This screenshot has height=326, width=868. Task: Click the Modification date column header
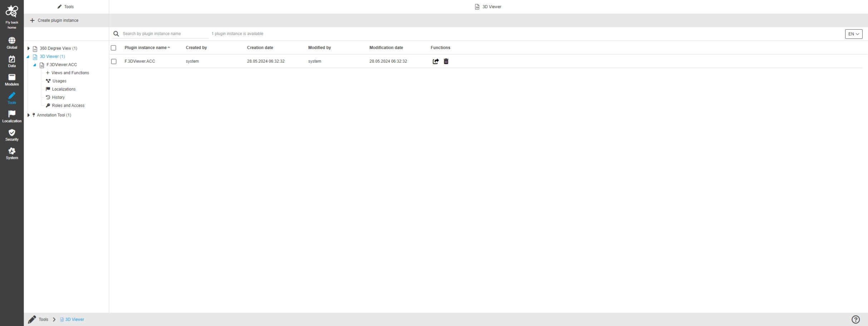click(x=386, y=48)
